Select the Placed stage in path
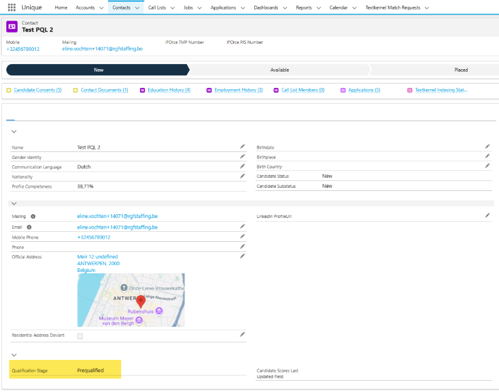The width and height of the screenshot is (499, 392). point(461,70)
